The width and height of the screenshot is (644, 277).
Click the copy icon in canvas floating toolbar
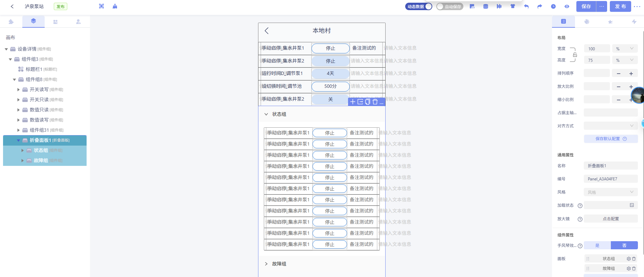pyautogui.click(x=368, y=102)
